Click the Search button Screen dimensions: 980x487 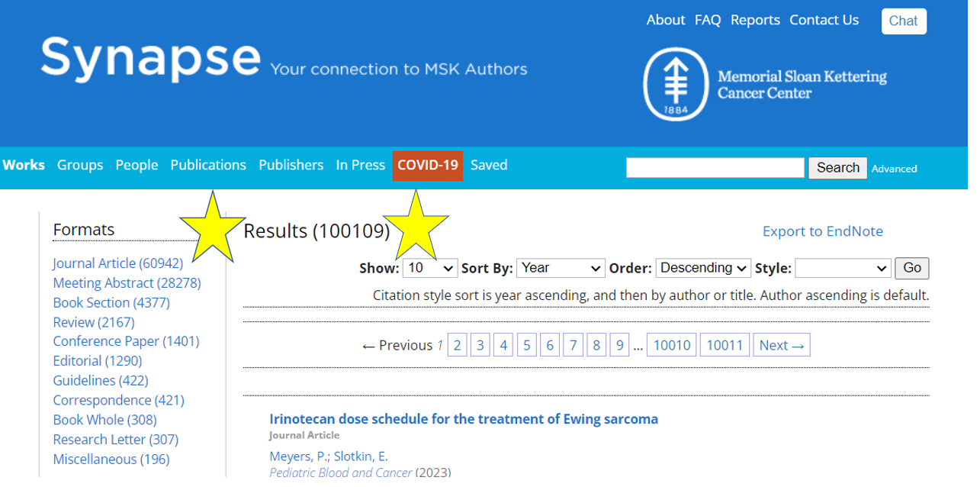838,168
